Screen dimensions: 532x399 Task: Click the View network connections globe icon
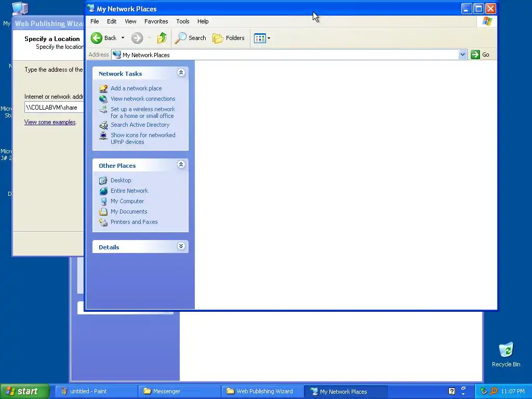pos(103,99)
